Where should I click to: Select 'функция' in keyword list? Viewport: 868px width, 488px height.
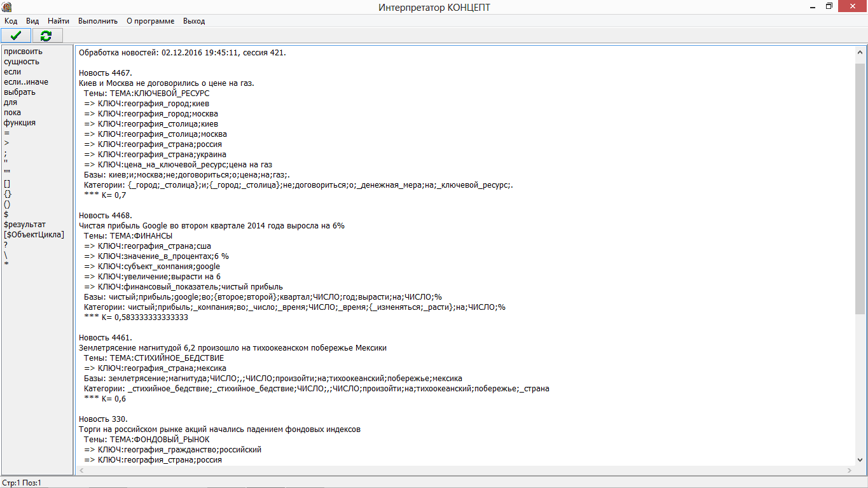(20, 123)
